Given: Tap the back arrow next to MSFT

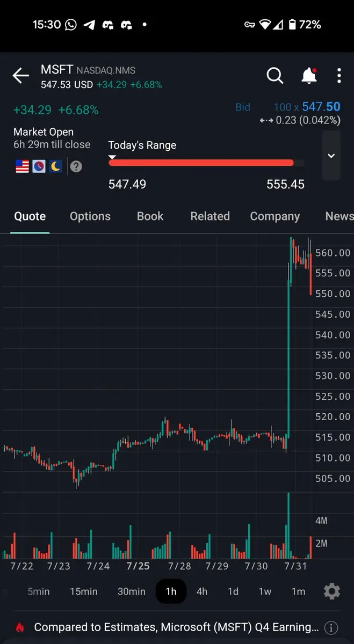Looking at the screenshot, I should point(21,76).
